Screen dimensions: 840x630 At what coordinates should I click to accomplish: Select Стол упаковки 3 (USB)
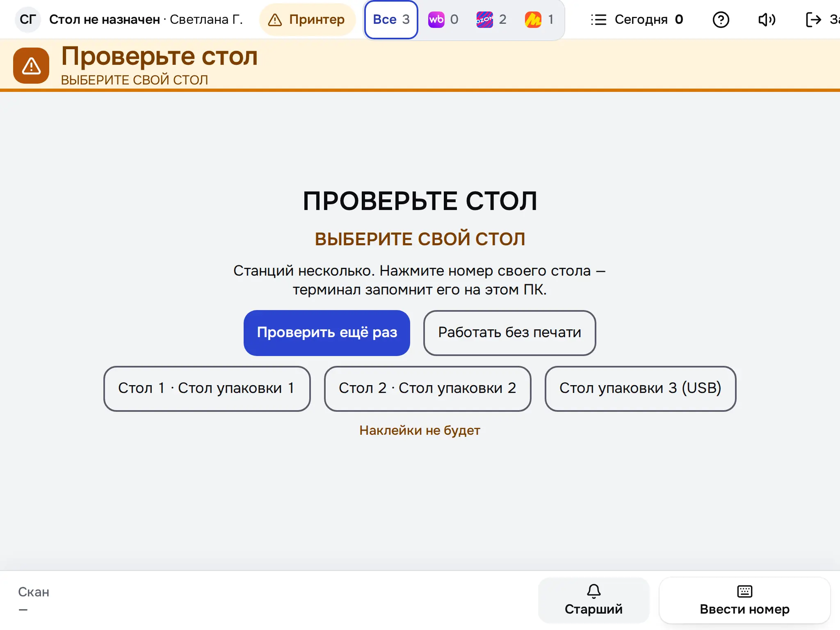[x=640, y=388]
